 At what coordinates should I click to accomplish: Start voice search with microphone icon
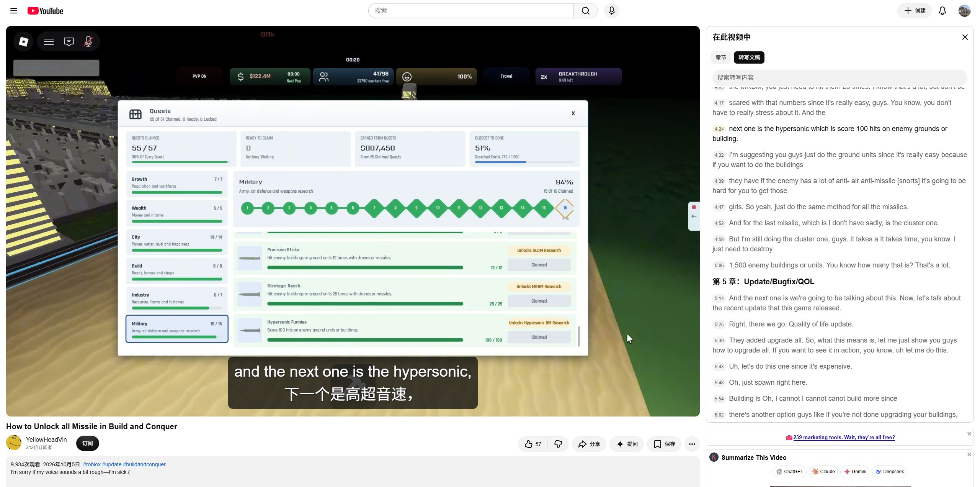(611, 11)
